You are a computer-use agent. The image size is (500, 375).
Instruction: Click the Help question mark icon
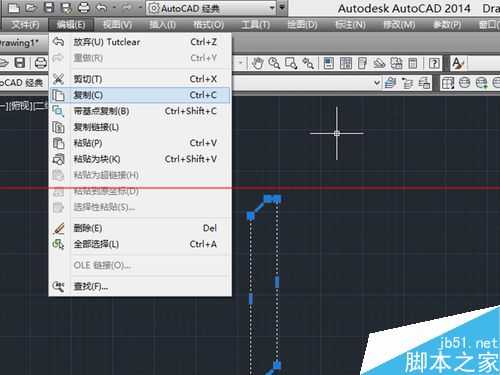pyautogui.click(x=434, y=63)
